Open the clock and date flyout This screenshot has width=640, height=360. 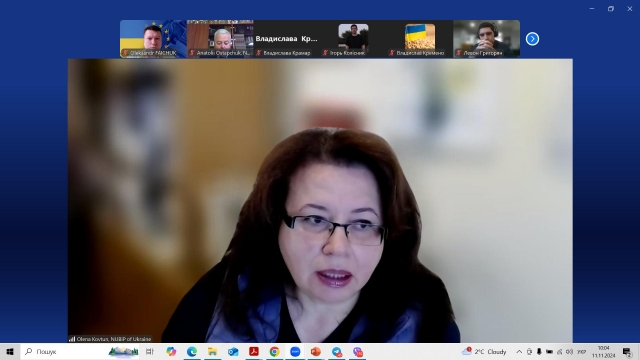tap(604, 351)
